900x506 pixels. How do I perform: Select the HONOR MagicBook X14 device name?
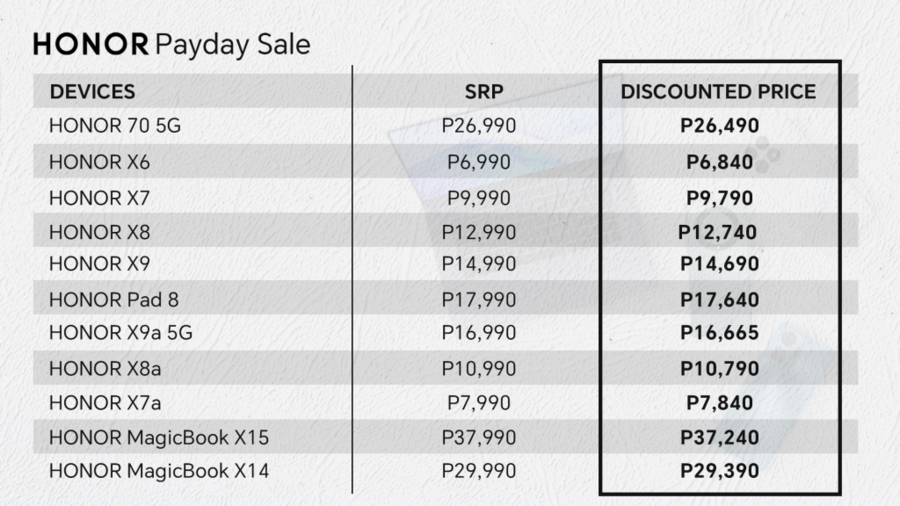(159, 471)
